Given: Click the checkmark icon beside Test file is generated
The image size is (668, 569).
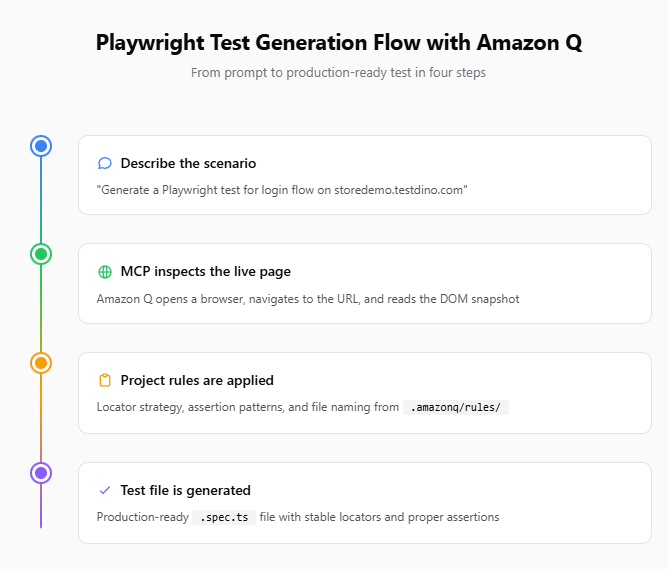Looking at the screenshot, I should [105, 490].
